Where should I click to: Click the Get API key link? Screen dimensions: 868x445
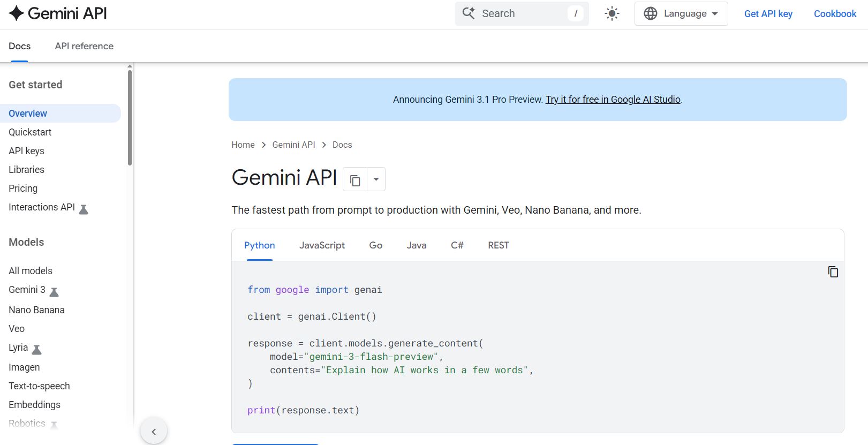tap(768, 14)
